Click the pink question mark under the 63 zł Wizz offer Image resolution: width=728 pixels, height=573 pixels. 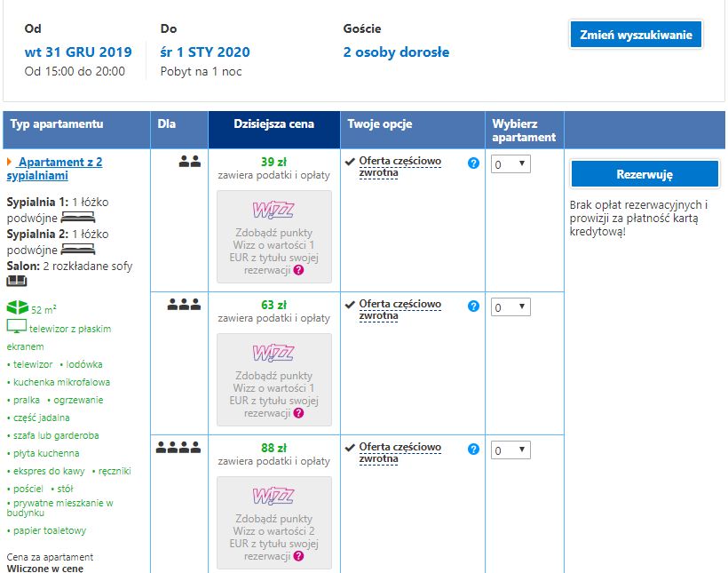tap(298, 413)
